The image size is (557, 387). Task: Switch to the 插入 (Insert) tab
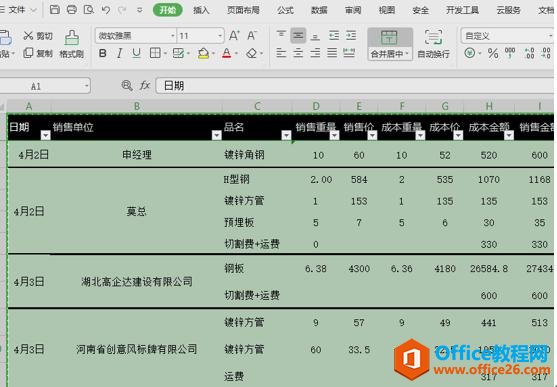pos(201,10)
